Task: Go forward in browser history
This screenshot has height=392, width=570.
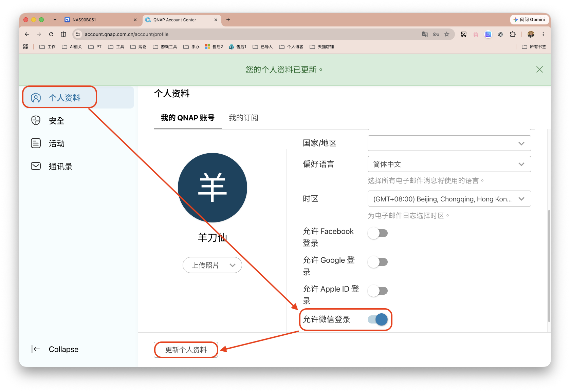Action: pos(39,34)
